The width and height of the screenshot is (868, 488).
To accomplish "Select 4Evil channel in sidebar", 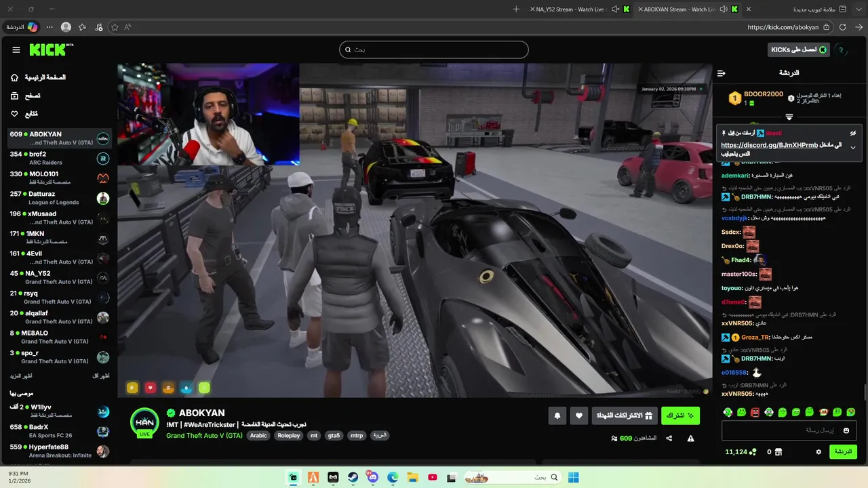I will pos(59,258).
